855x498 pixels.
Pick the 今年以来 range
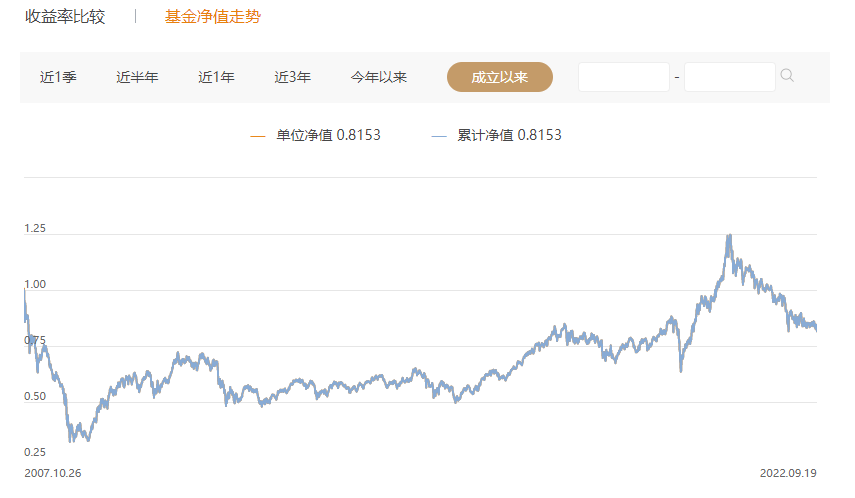click(379, 77)
